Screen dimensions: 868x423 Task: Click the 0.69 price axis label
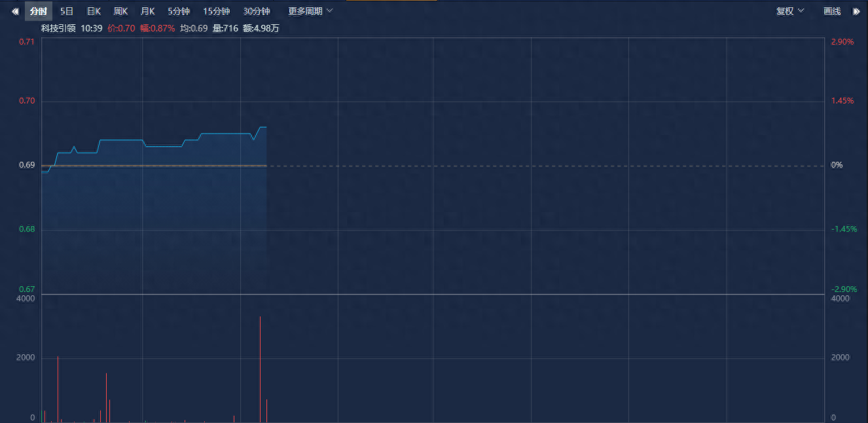coord(26,165)
